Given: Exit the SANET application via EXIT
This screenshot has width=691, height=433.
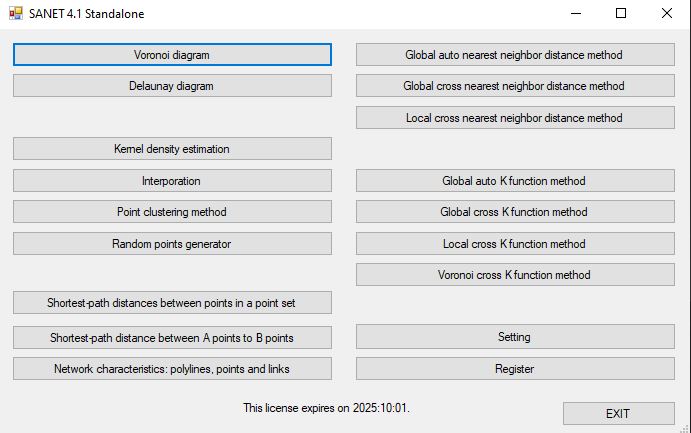Looking at the screenshot, I should [x=619, y=414].
